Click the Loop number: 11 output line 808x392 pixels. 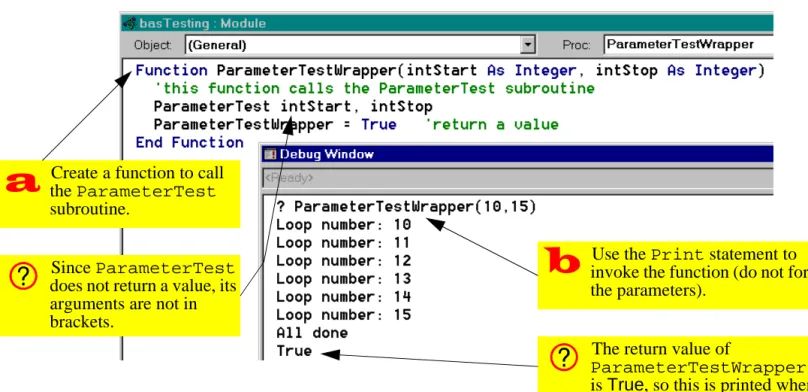coord(344,243)
